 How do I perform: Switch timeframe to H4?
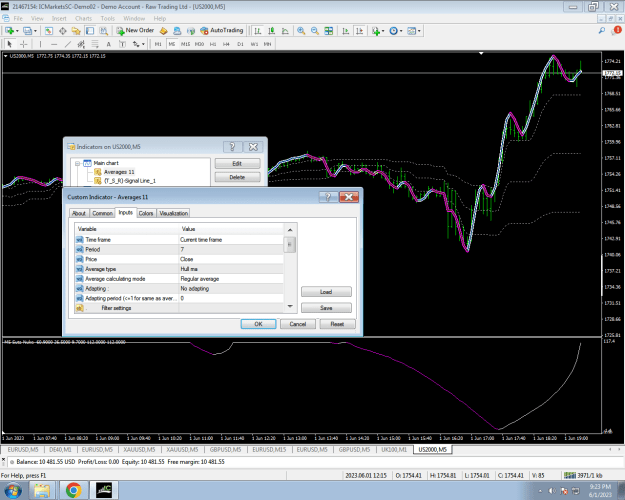pos(226,44)
